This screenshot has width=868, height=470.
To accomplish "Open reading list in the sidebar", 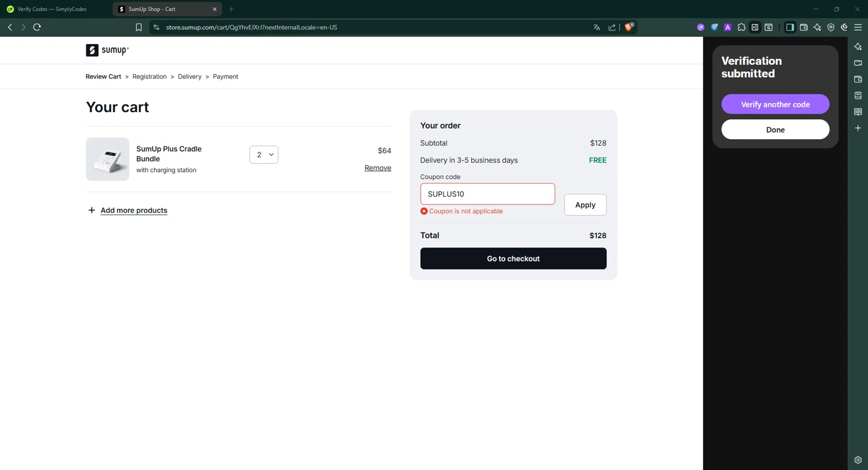I will coord(858,112).
